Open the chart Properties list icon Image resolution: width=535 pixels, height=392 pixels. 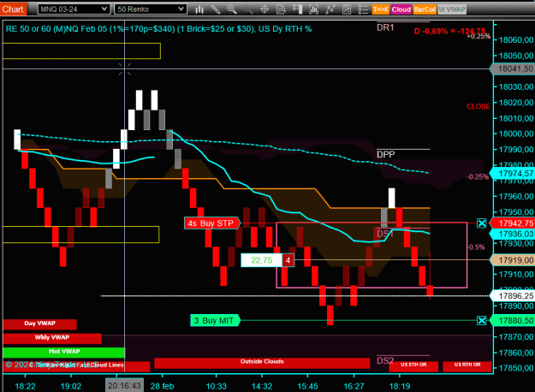click(363, 9)
